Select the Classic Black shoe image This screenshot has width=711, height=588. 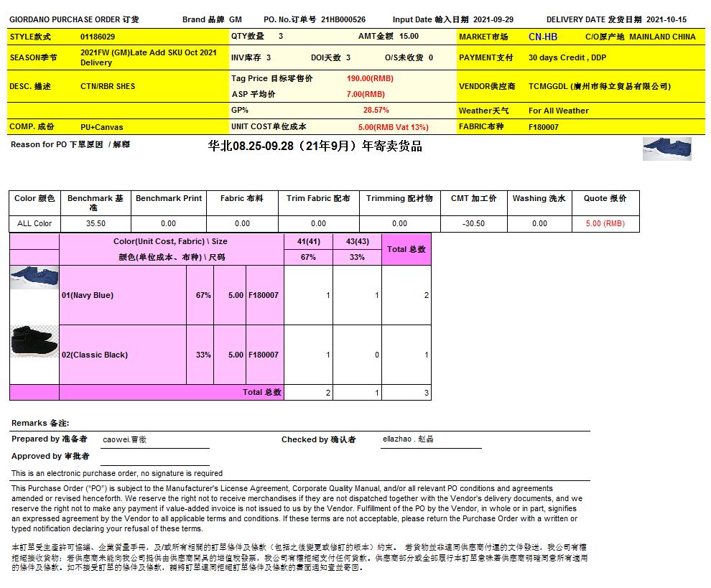pyautogui.click(x=34, y=342)
